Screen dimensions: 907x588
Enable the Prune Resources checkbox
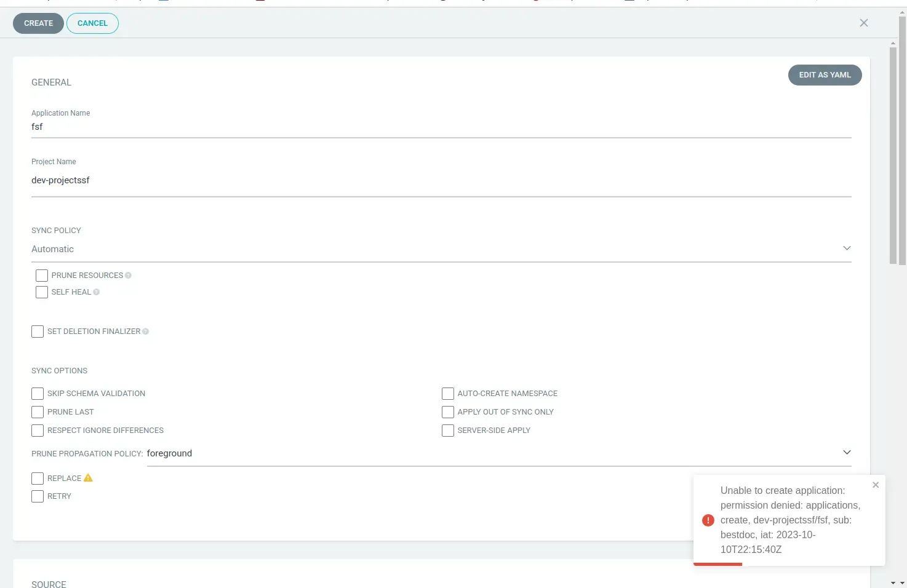click(42, 276)
